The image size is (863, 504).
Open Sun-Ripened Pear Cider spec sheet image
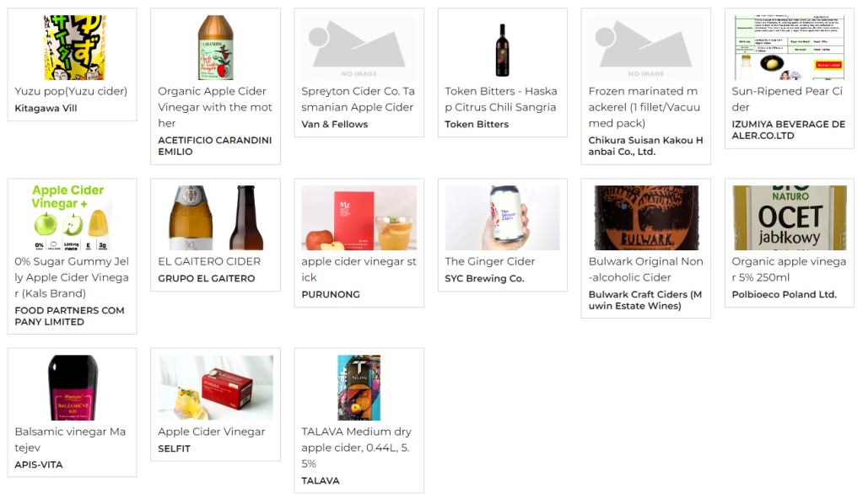[x=790, y=48]
